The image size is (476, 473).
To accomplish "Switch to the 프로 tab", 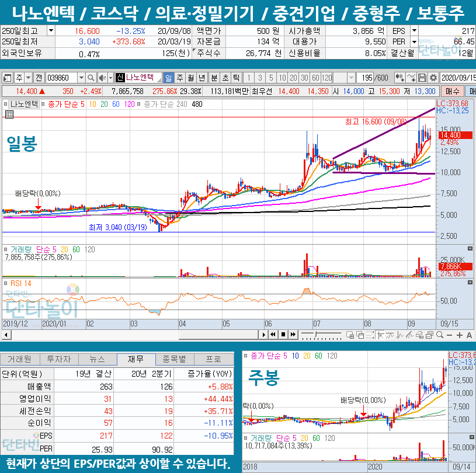I will point(213,359).
